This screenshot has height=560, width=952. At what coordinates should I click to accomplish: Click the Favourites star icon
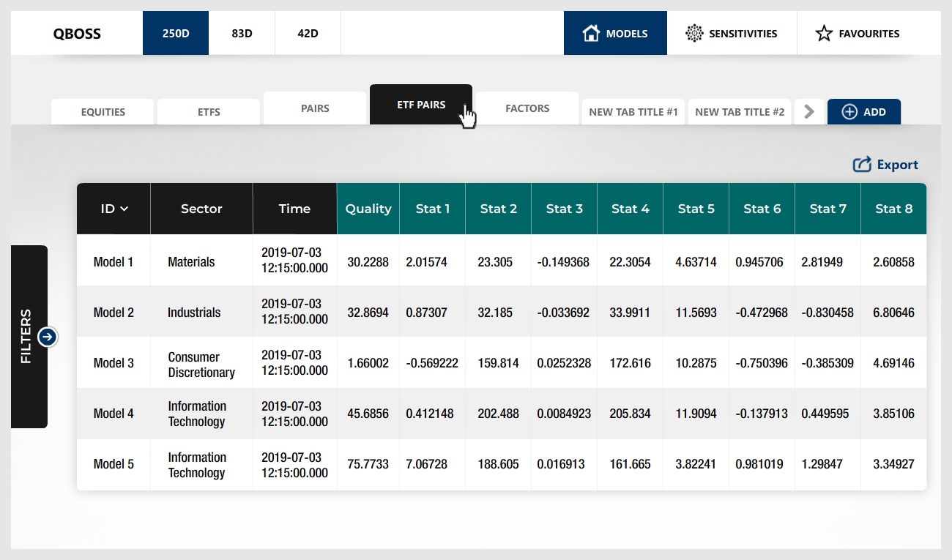point(824,33)
